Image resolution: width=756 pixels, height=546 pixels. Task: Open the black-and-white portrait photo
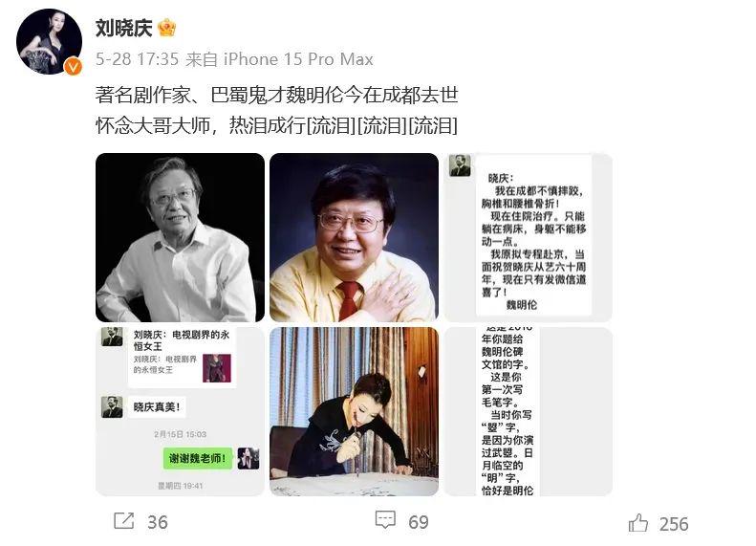click(180, 237)
